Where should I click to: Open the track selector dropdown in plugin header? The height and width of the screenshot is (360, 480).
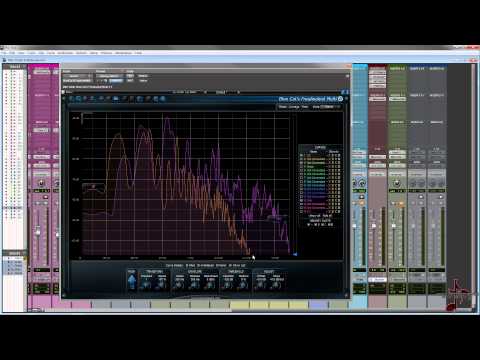coord(77,76)
